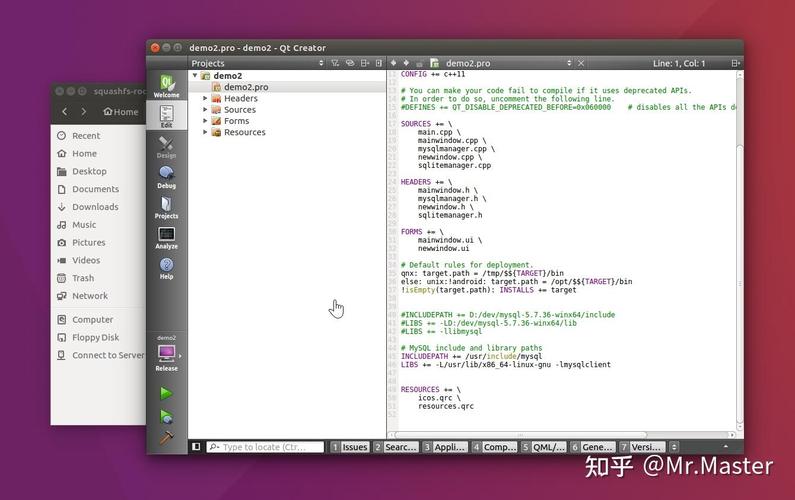Open the Design mode
Viewport: 795px width, 500px height.
point(166,147)
